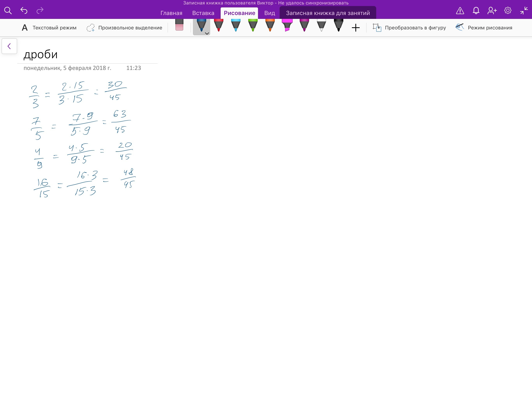Toggle Текстовый режим text mode
Viewport: 532px width, 399px height.
49,28
